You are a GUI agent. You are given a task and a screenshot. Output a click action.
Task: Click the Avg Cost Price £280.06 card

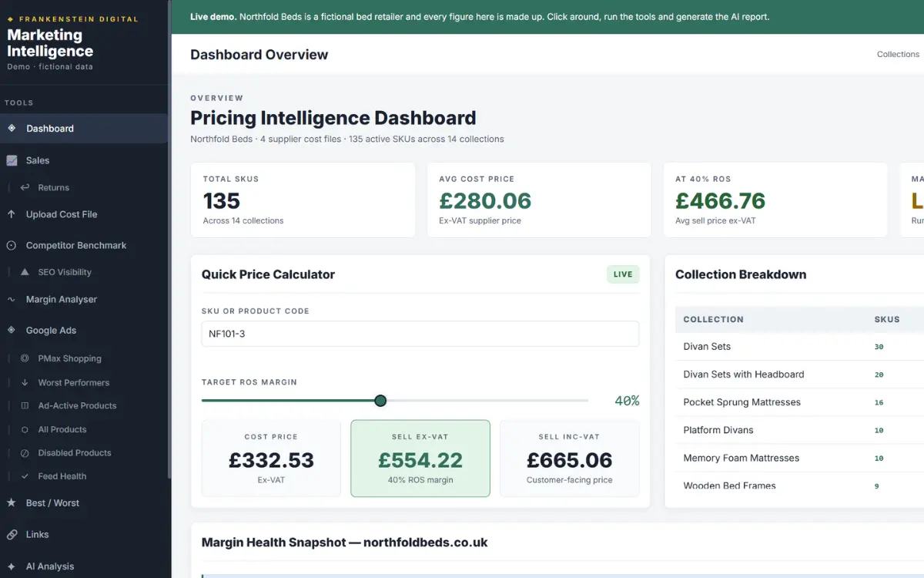tap(539, 200)
